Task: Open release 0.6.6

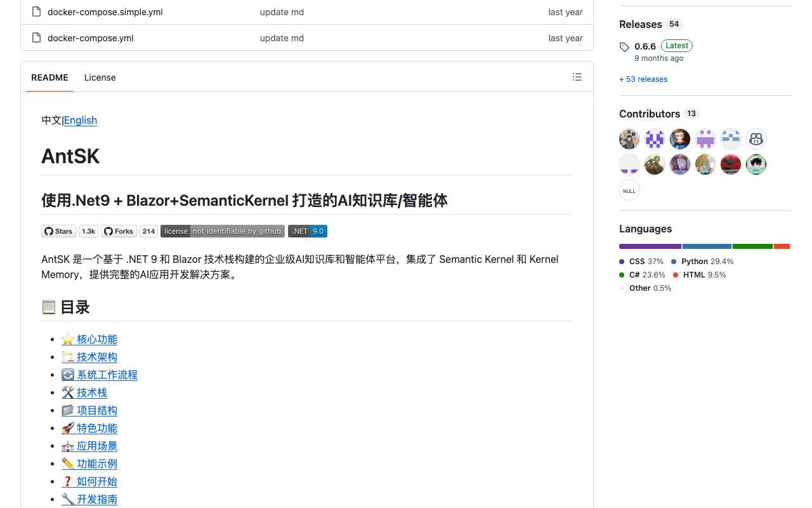Action: pyautogui.click(x=645, y=46)
